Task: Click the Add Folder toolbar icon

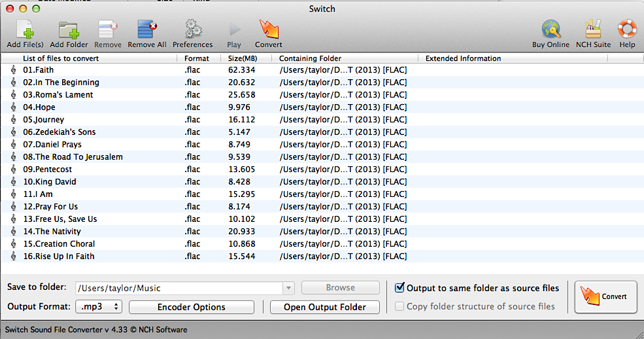Action: (x=69, y=31)
